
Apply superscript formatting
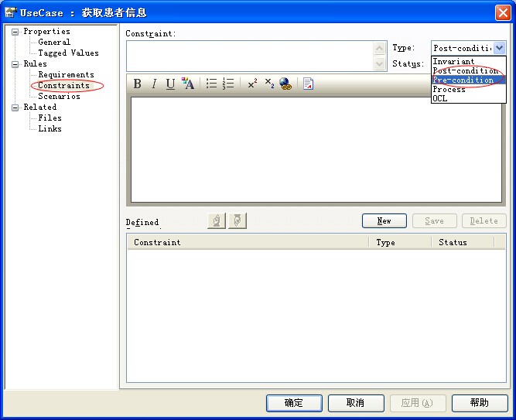252,84
